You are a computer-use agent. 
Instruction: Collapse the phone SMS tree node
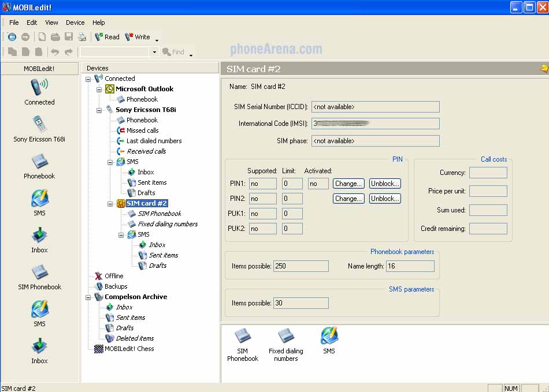pyautogui.click(x=110, y=162)
